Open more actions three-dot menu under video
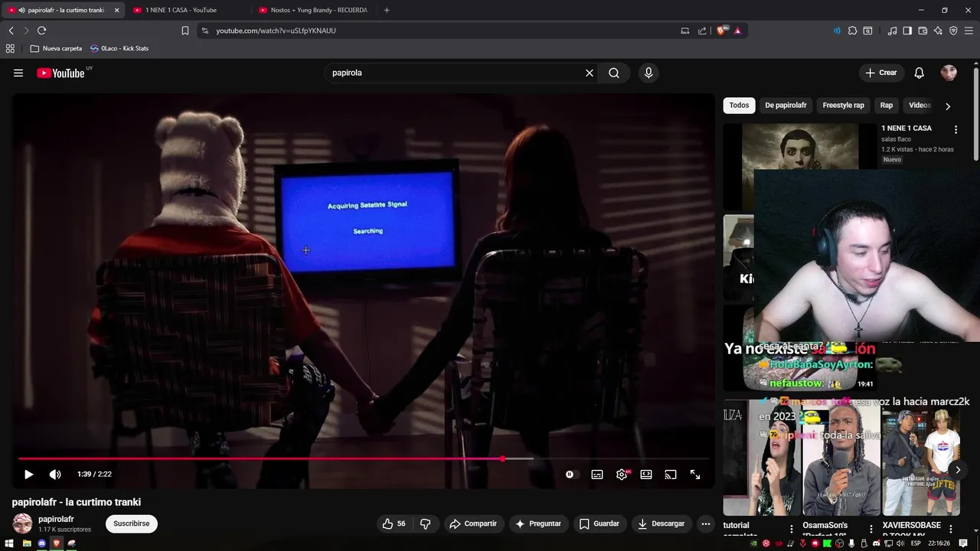Image resolution: width=980 pixels, height=551 pixels. 706,523
